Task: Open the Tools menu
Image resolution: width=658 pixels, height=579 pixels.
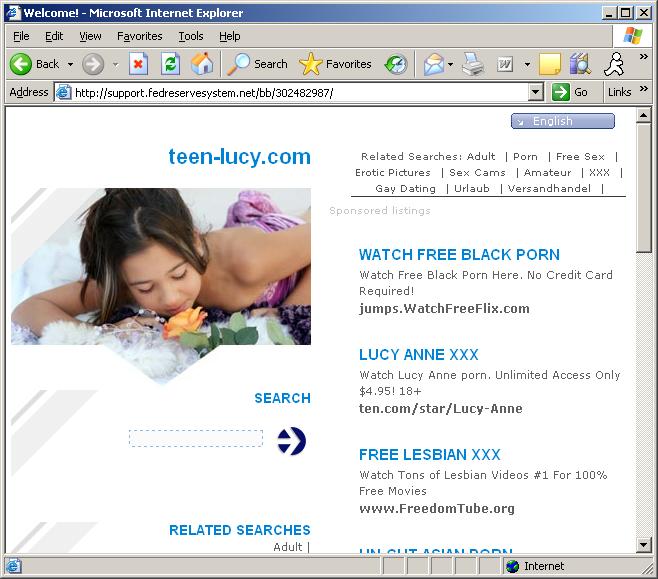Action: [x=191, y=37]
